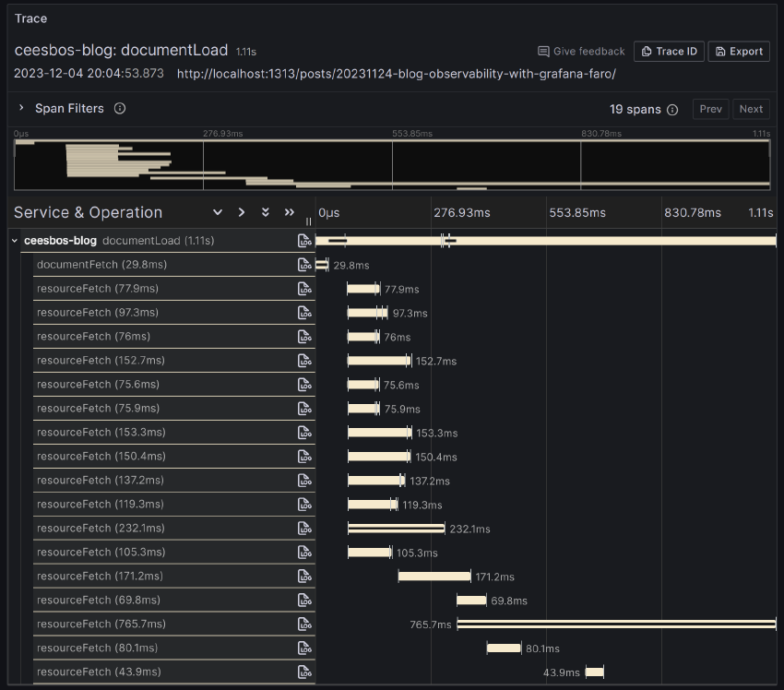Click the collapse all double-chevron icon
Screen dimensions: 784x690
(x=290, y=212)
